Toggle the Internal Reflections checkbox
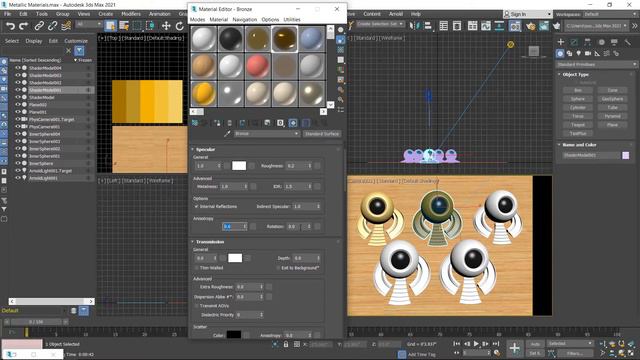This screenshot has height=360, width=640. [x=197, y=207]
